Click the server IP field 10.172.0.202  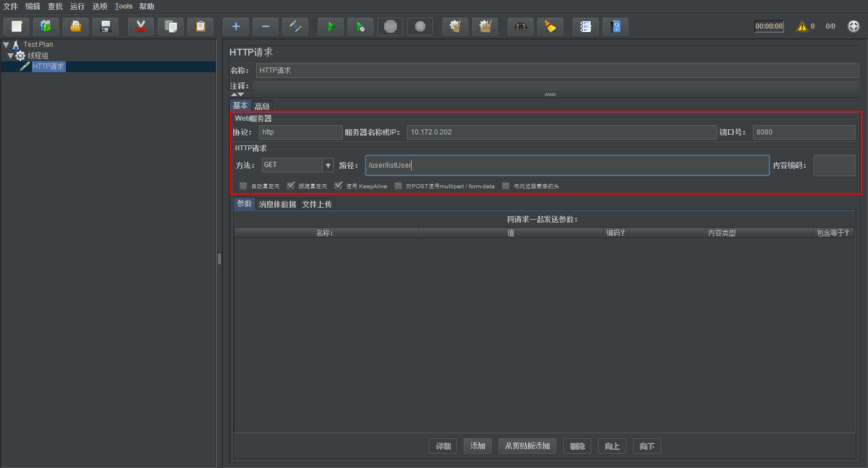coord(562,132)
